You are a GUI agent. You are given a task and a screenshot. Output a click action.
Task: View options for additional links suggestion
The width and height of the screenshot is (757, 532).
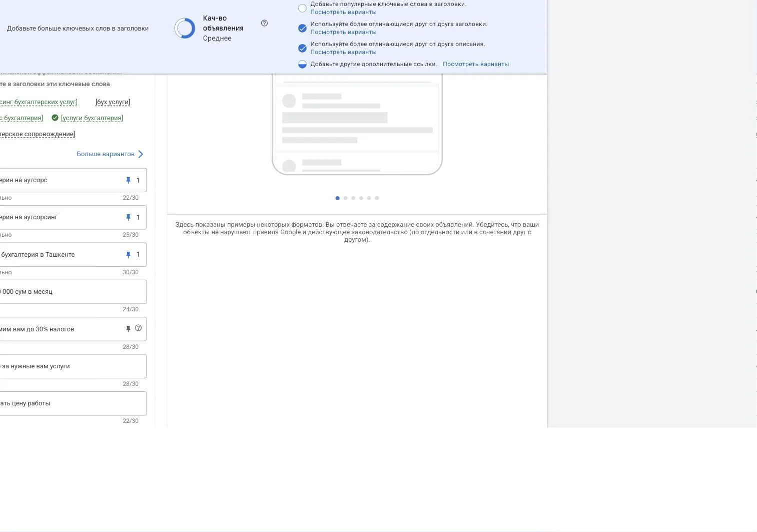pos(476,64)
